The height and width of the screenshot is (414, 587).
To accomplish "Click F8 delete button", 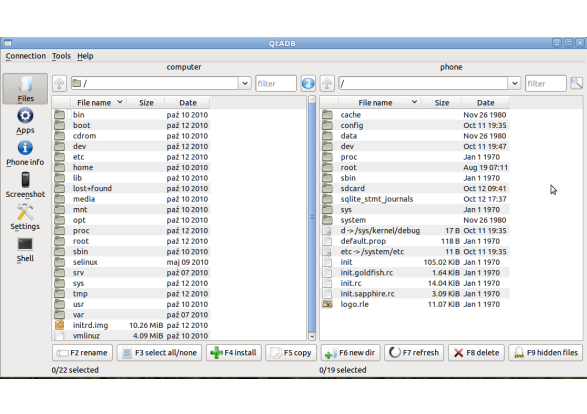I will pyautogui.click(x=476, y=353).
